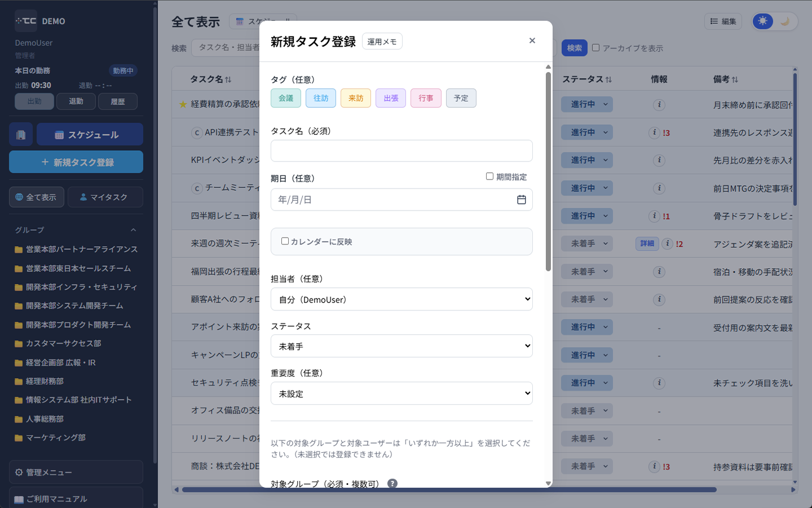The image size is (812, 508).
Task: Focus the タスク名 input field
Action: [x=401, y=151]
